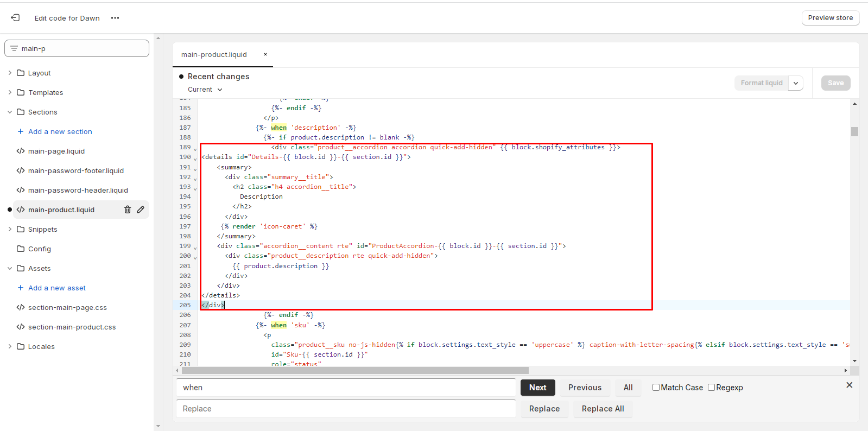The width and height of the screenshot is (868, 431).
Task: Click horizontal scrollbar right arrow
Action: [845, 371]
